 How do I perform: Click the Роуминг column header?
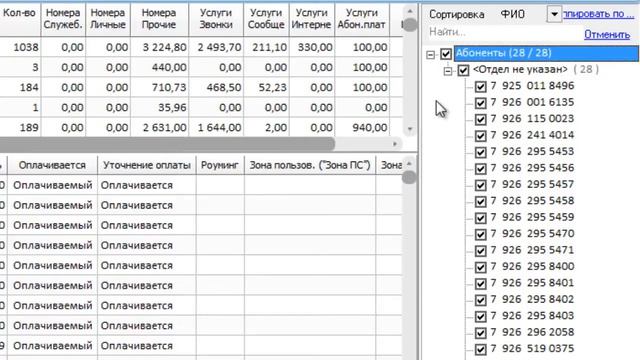tap(220, 165)
